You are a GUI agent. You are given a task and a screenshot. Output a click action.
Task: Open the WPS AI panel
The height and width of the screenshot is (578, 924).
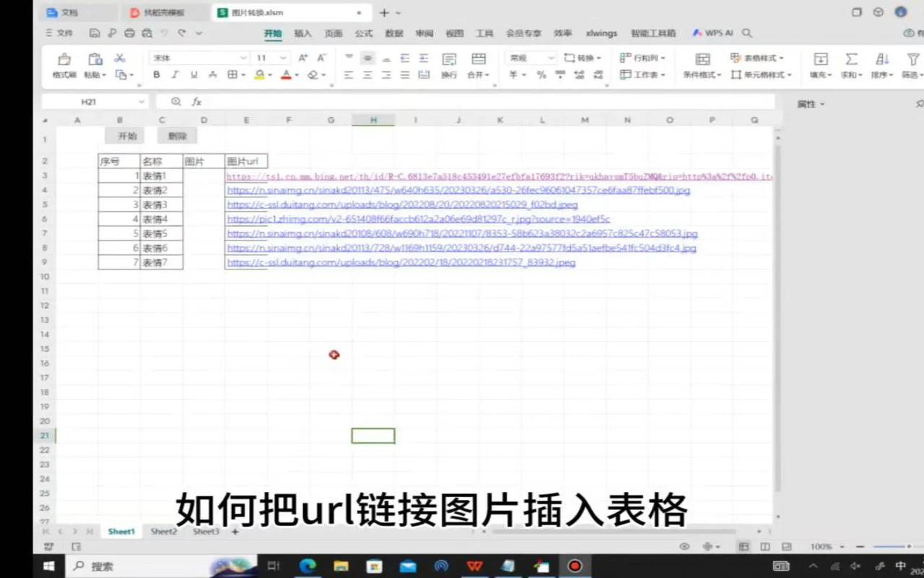[712, 33]
